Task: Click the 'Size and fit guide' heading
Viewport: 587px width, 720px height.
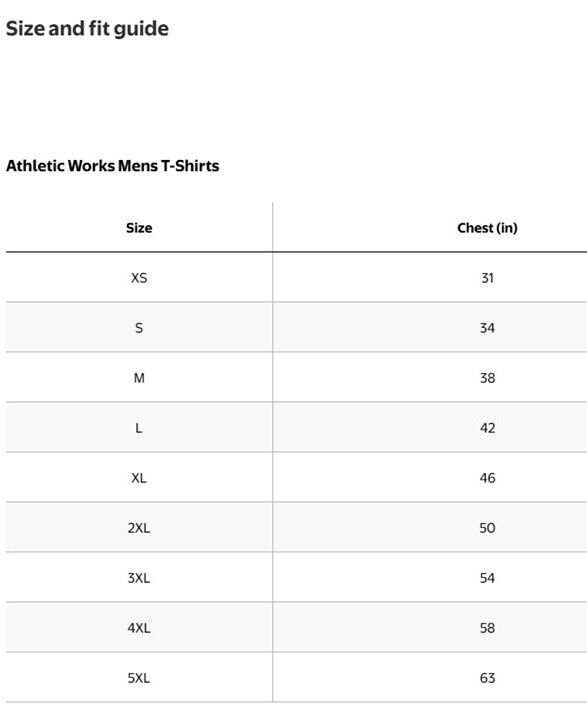Action: (x=87, y=28)
